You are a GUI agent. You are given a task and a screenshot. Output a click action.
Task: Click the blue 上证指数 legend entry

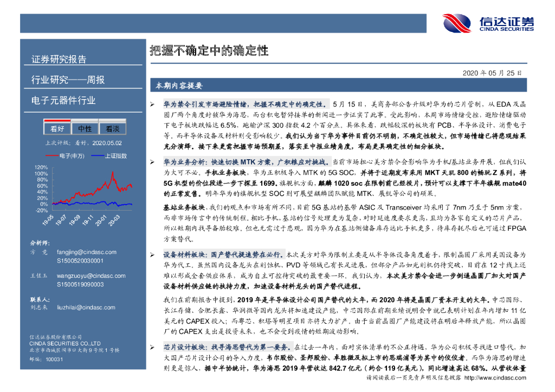pyautogui.click(x=109, y=156)
